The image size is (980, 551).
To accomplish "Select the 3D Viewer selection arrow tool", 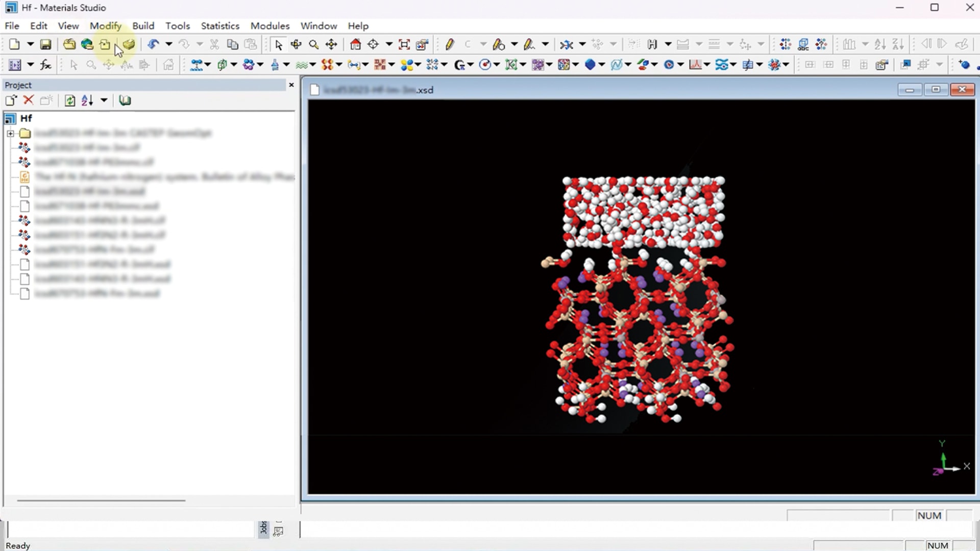I will pos(278,44).
